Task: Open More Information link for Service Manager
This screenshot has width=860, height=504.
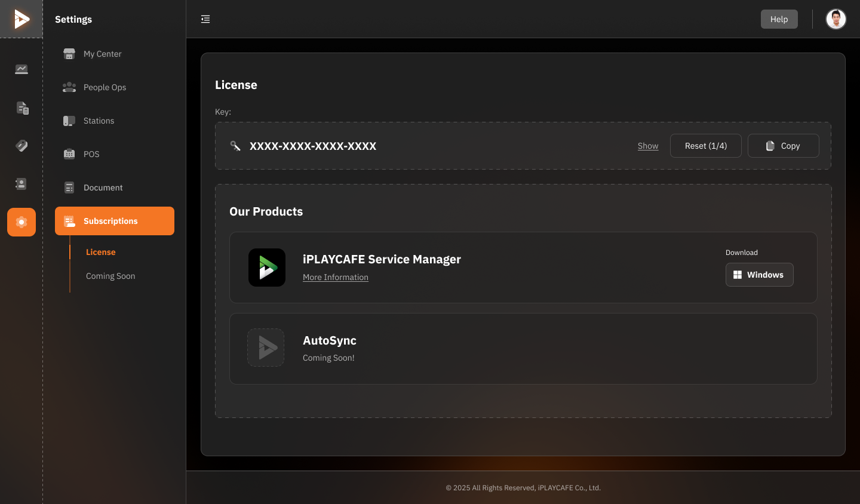Action: click(x=336, y=277)
